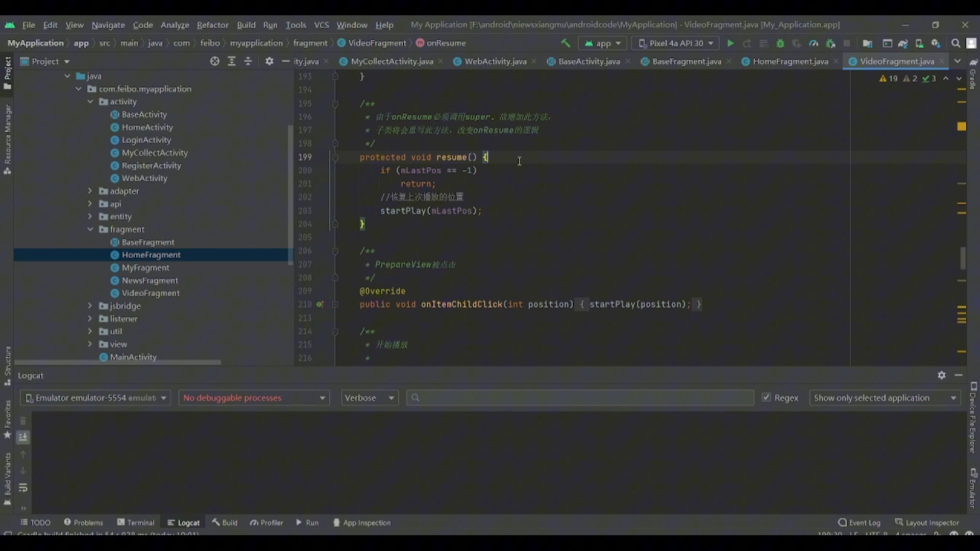Viewport: 980px width, 551px height.
Task: Switch to WebActivity.java tab
Action: 495,61
